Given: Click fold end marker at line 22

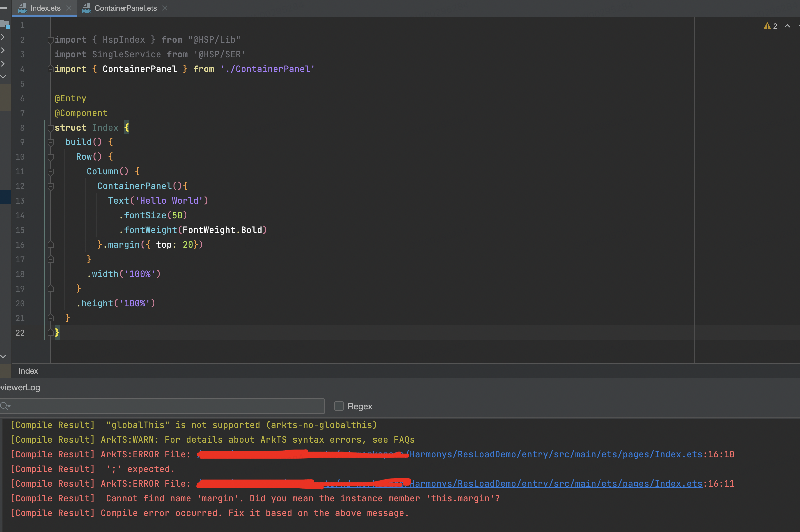Looking at the screenshot, I should 51,333.
